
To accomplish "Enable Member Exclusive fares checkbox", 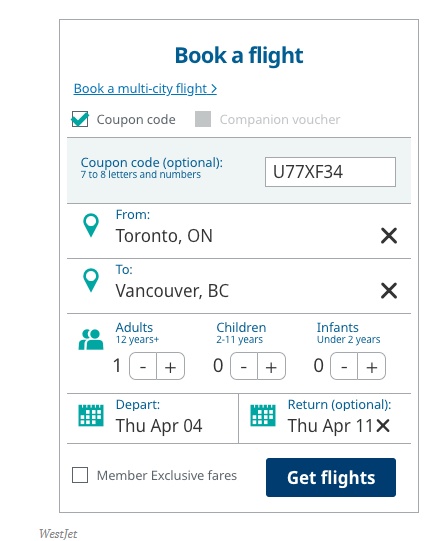I will [x=80, y=475].
